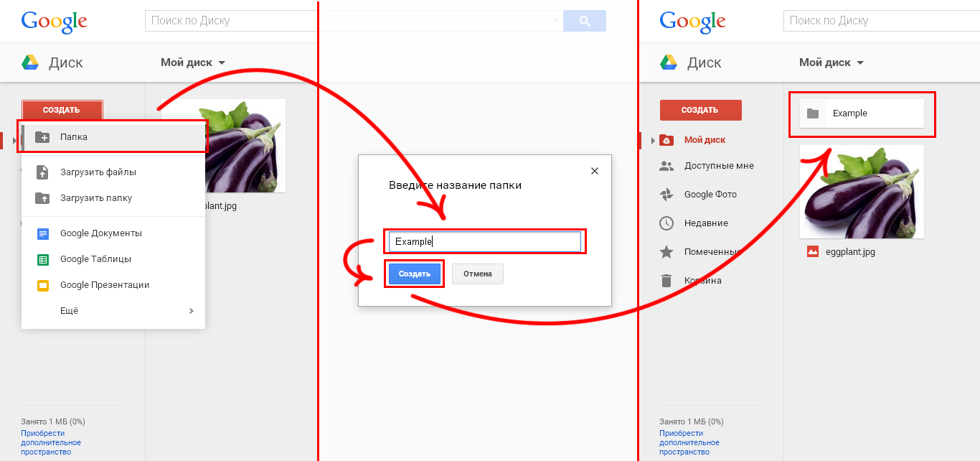
Task: Create a new Google Презентации deck
Action: [113, 285]
